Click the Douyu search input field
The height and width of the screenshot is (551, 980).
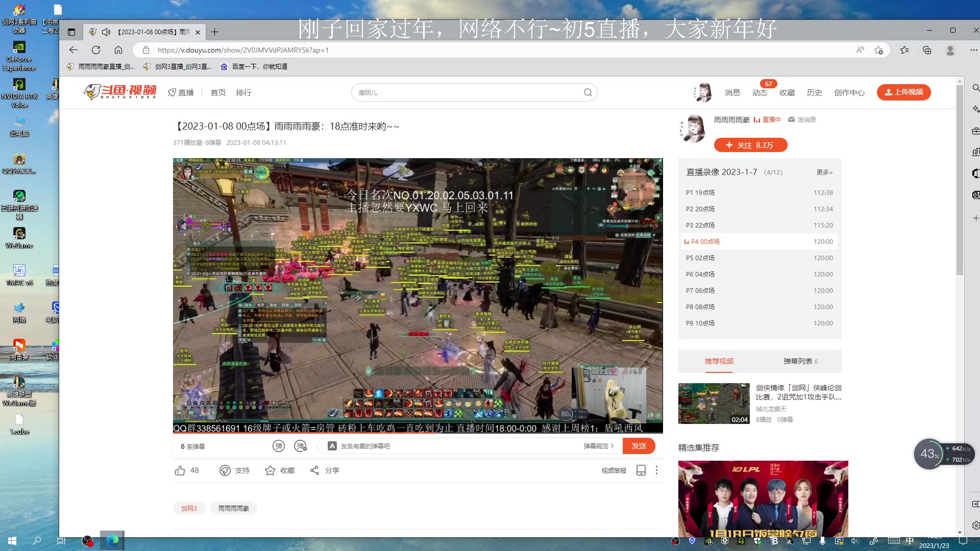coord(467,92)
